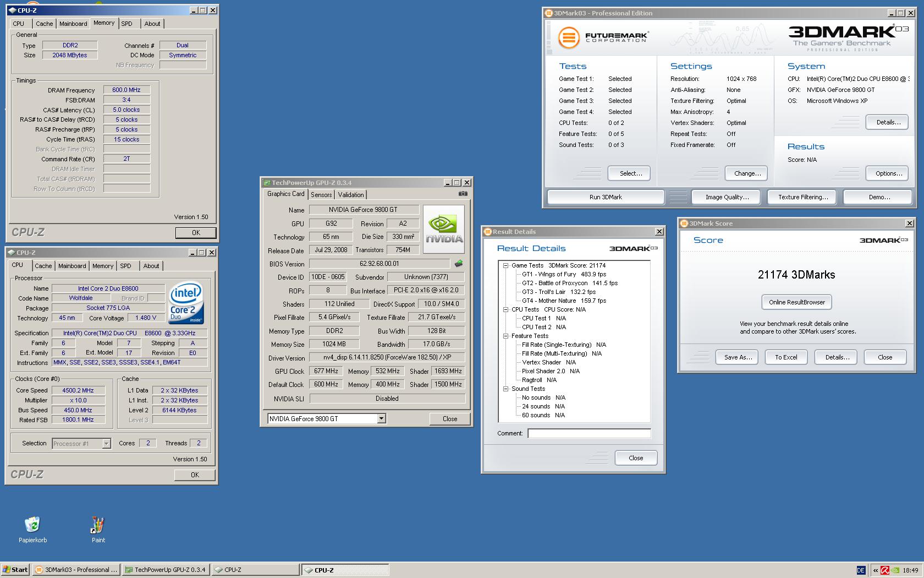Open the Processor #1 selection dropdown
Viewport: 924px width, 578px height.
pos(106,444)
